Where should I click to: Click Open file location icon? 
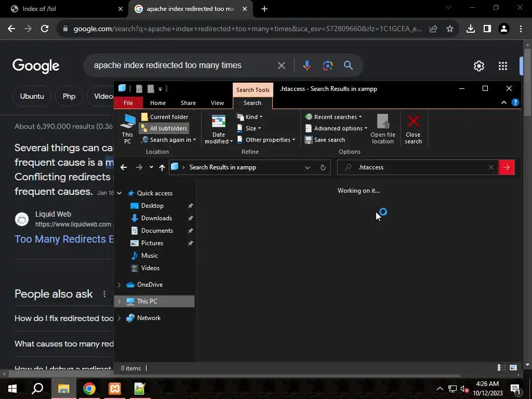[383, 129]
